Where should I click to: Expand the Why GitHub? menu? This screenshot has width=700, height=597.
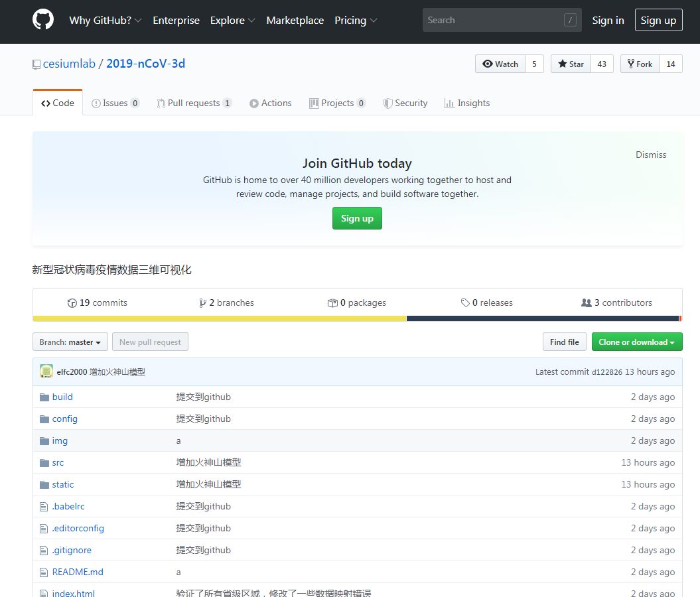[x=105, y=20]
